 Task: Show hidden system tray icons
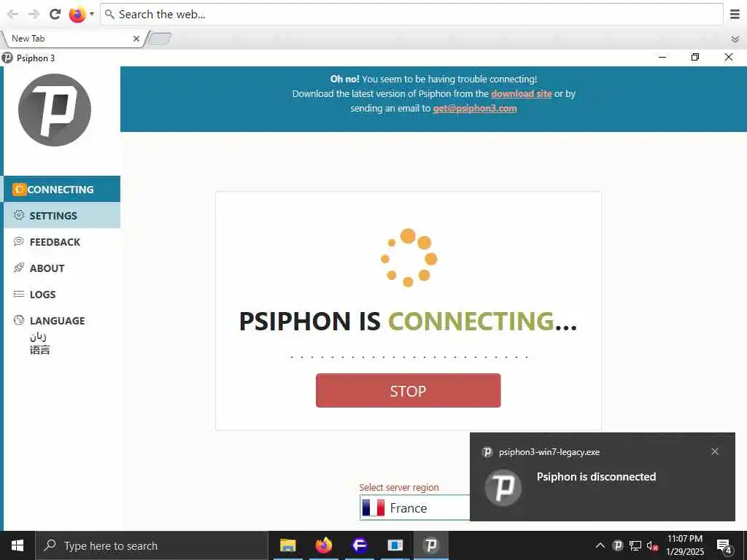600,545
